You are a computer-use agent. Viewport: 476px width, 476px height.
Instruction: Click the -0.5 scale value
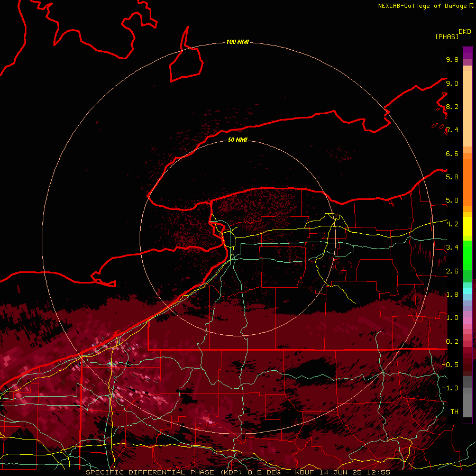click(x=450, y=364)
